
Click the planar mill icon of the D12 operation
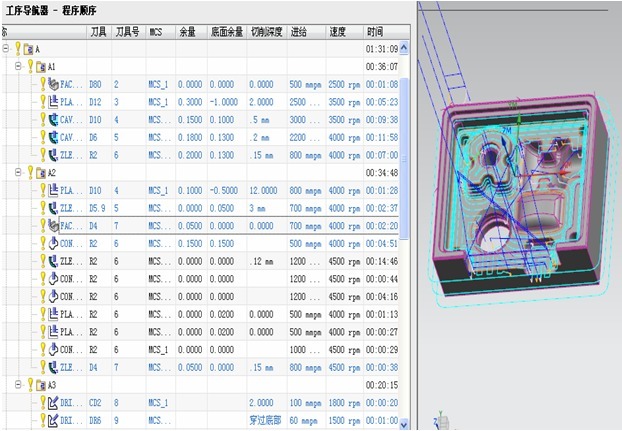tap(53, 101)
